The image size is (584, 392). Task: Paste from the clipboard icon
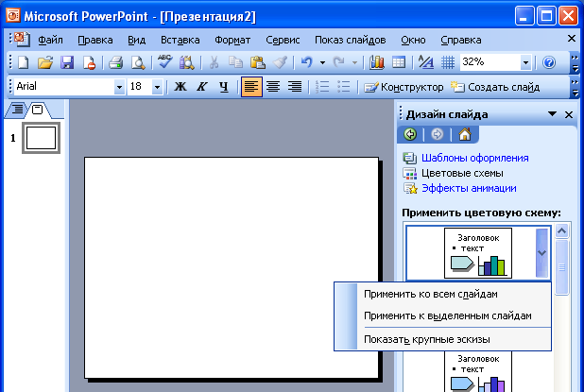click(257, 62)
